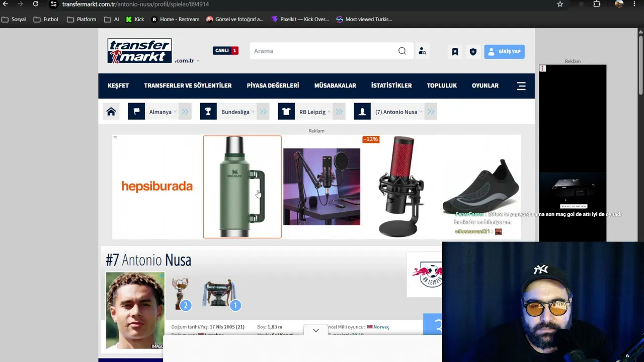The width and height of the screenshot is (644, 362).
Task: Click the flag icon beside Almanya
Action: 136,112
